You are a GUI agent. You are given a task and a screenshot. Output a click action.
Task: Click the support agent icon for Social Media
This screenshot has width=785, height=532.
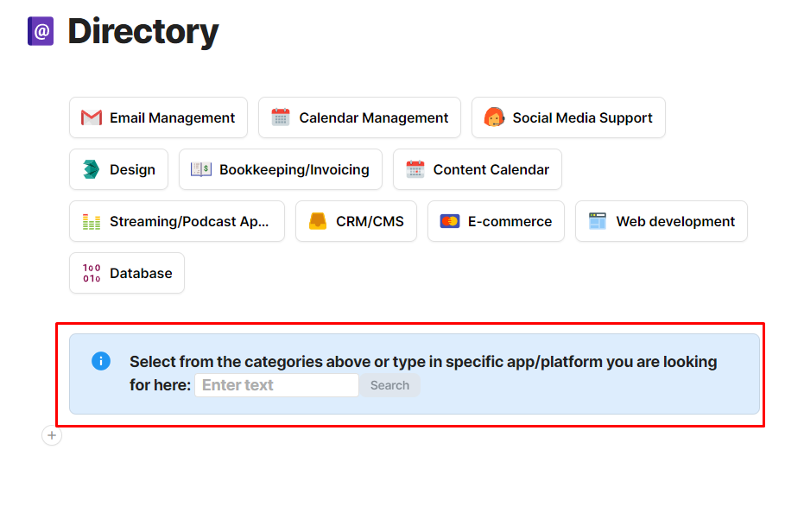[494, 117]
